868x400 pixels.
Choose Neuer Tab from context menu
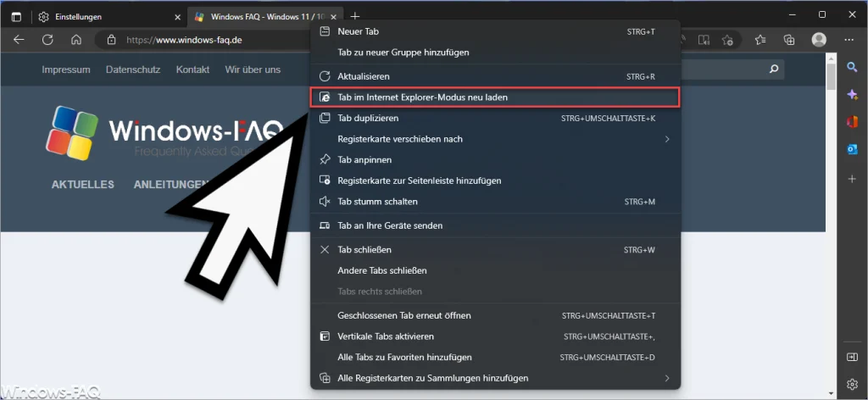(495, 31)
